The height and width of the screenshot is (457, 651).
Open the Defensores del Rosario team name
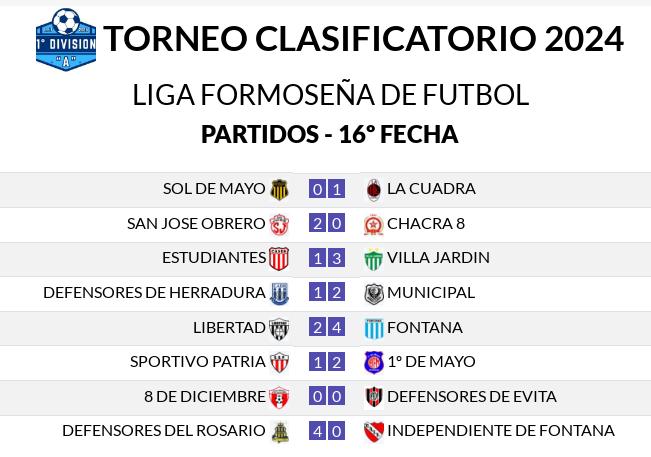[164, 430]
